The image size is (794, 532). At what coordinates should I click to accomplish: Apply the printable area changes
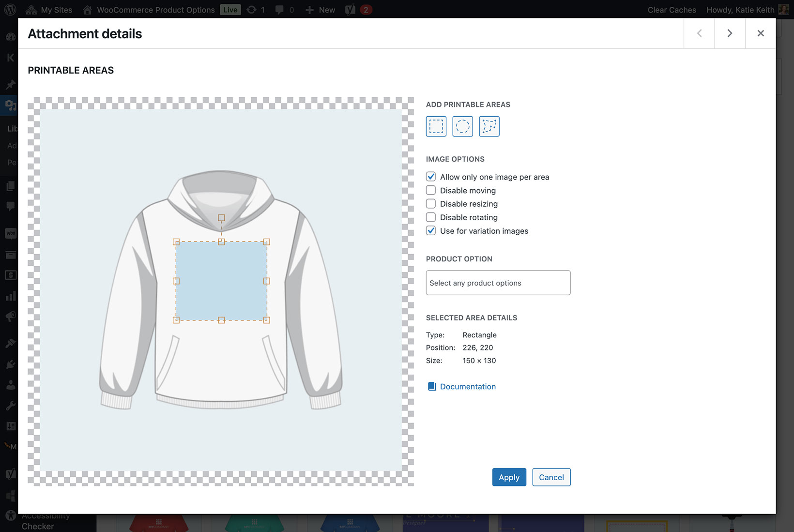pyautogui.click(x=509, y=477)
